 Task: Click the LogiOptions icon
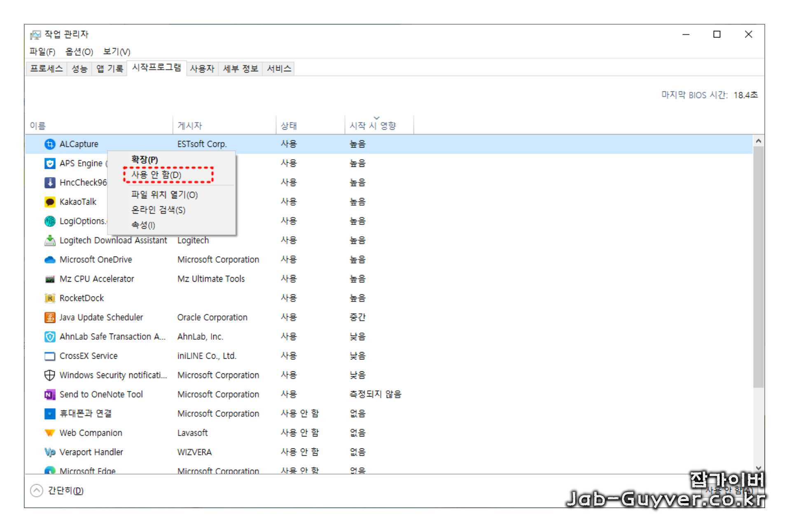tap(50, 221)
